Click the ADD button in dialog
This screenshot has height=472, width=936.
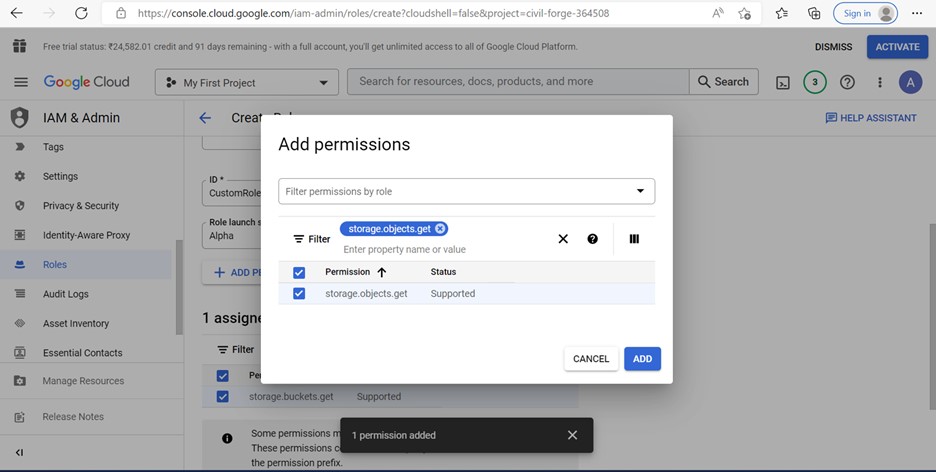tap(642, 359)
